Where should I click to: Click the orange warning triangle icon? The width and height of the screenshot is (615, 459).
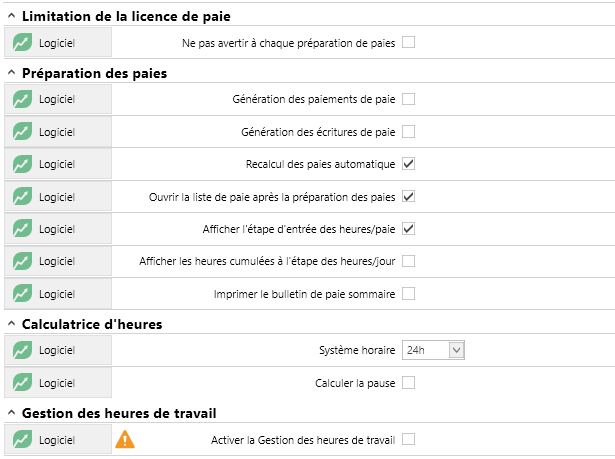tap(125, 439)
